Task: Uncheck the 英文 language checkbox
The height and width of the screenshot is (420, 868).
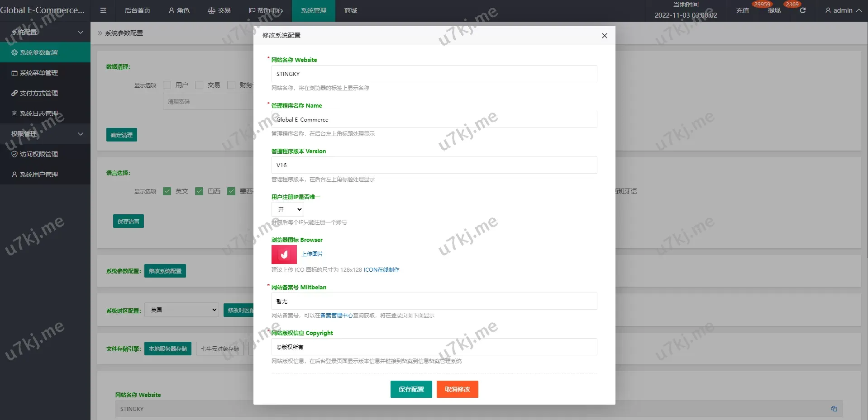Action: point(167,191)
